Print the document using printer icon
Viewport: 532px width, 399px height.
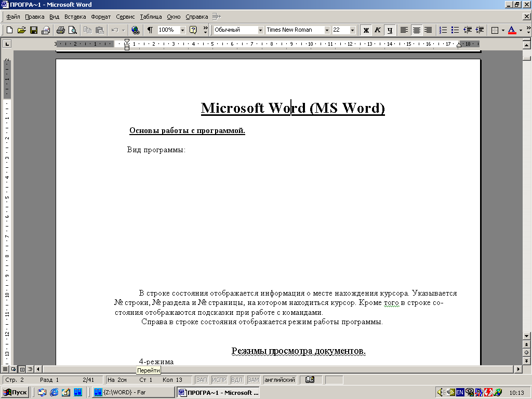(x=61, y=30)
